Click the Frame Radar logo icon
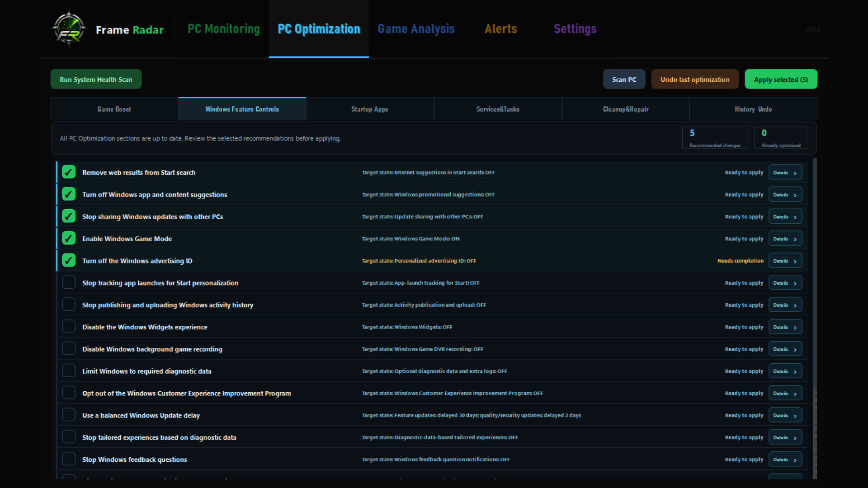 69,29
